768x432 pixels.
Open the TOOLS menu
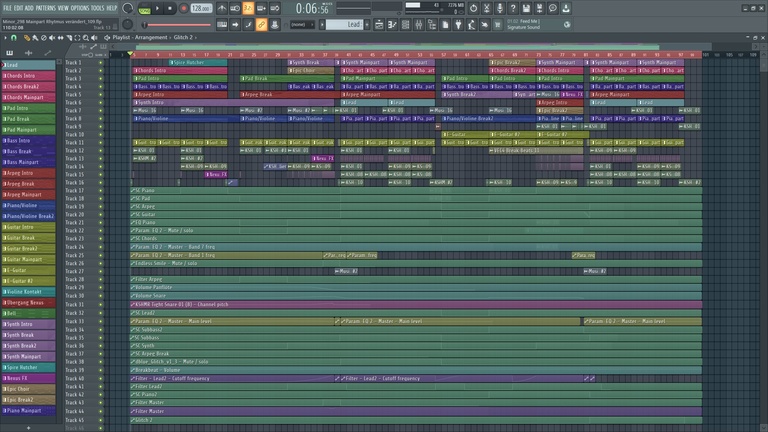(x=98, y=8)
